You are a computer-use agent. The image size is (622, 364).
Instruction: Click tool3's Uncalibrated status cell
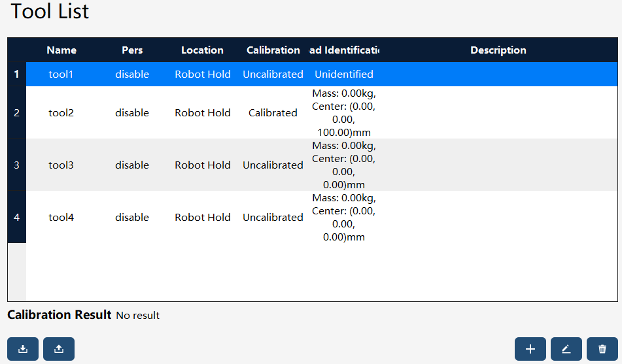click(x=273, y=165)
